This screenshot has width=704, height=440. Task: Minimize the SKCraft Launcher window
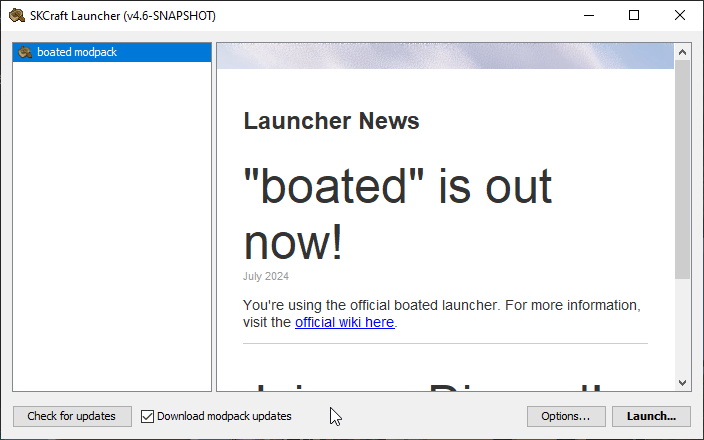(588, 15)
